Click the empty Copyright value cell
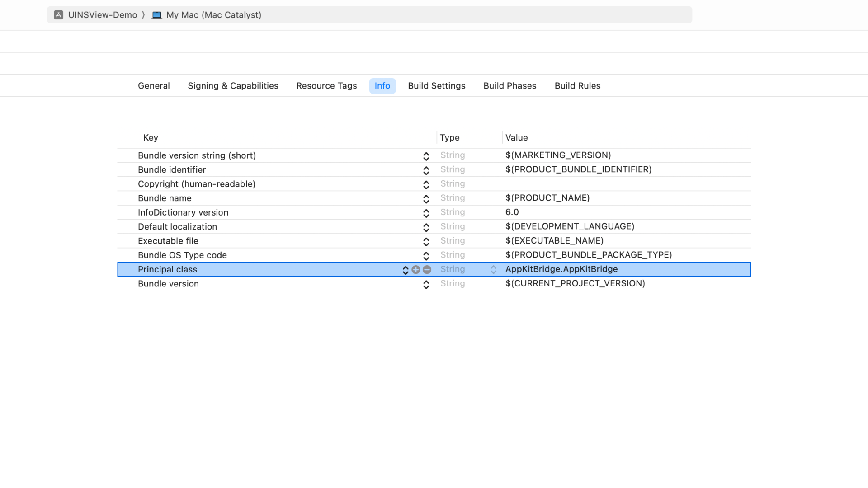Image resolution: width=868 pixels, height=488 pixels. pos(624,184)
